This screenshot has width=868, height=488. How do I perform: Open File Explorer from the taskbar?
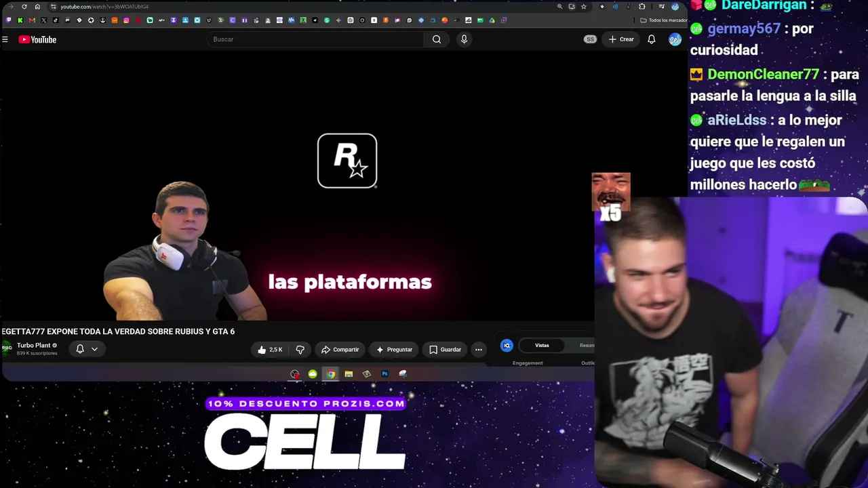click(x=349, y=374)
